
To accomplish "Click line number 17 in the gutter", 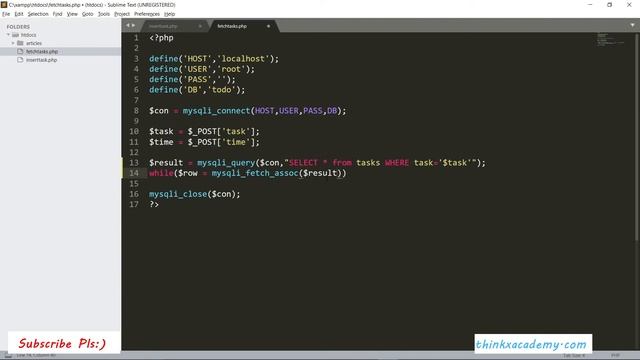I will click(134, 204).
